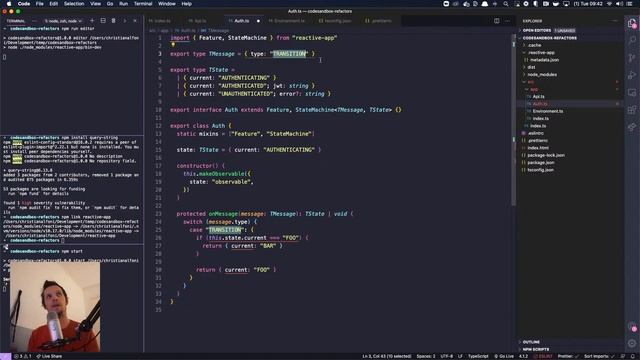Select the TERMINAL panel tab
The image size is (640, 360).
coord(16,21)
